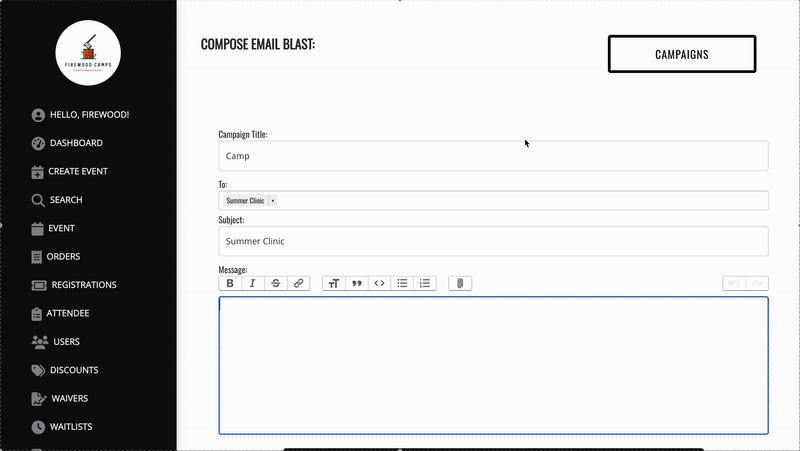Open the Users section

tap(66, 342)
